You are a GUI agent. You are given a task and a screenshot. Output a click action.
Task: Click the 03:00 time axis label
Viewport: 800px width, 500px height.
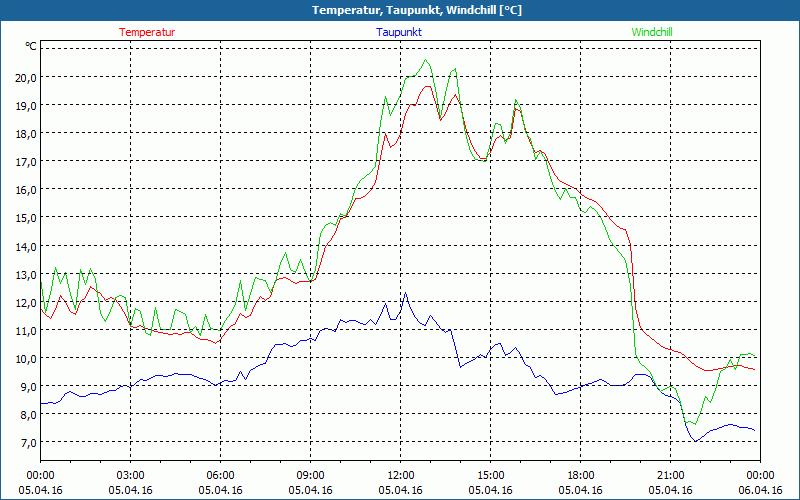131,476
